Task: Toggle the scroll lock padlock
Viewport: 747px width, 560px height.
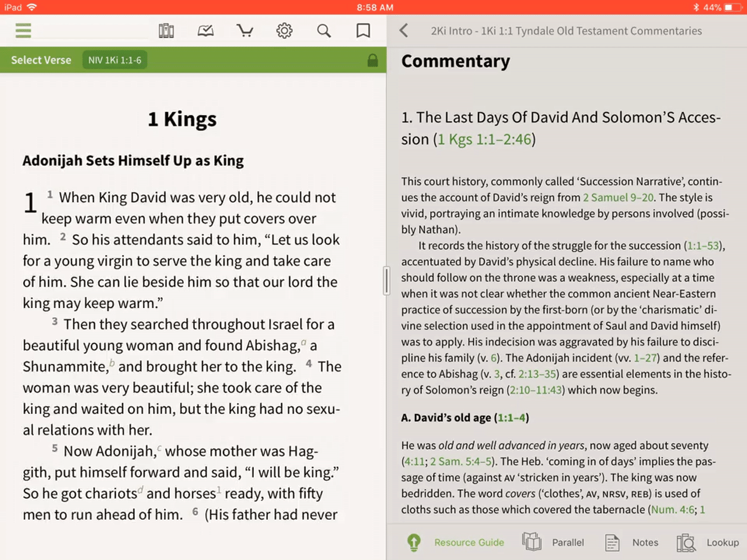Action: (x=372, y=60)
